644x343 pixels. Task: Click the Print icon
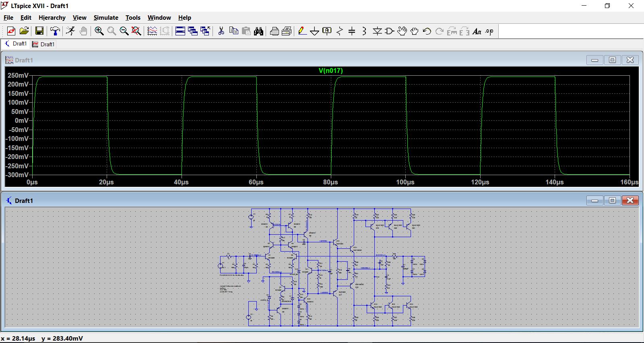click(x=287, y=31)
